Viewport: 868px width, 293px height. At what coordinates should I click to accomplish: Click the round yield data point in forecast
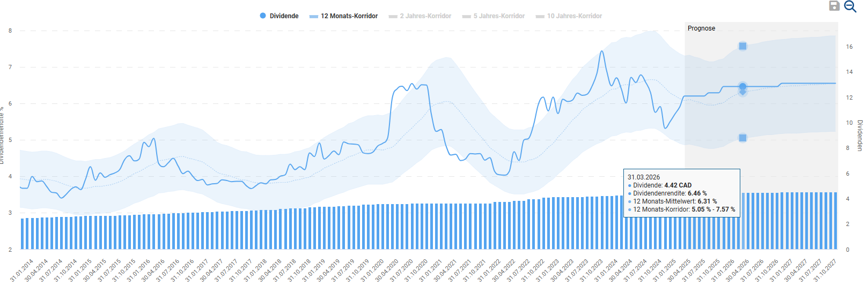(742, 86)
